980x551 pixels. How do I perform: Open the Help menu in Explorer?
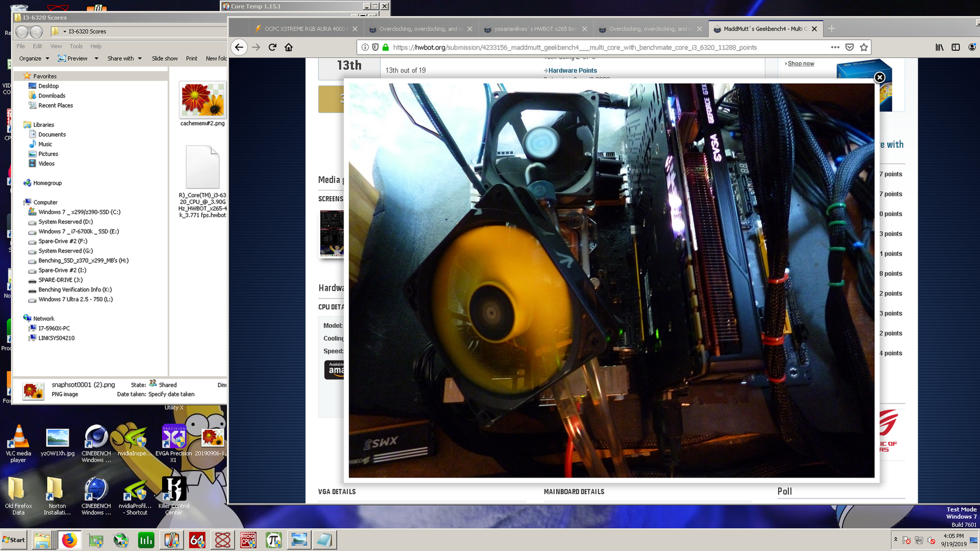96,46
